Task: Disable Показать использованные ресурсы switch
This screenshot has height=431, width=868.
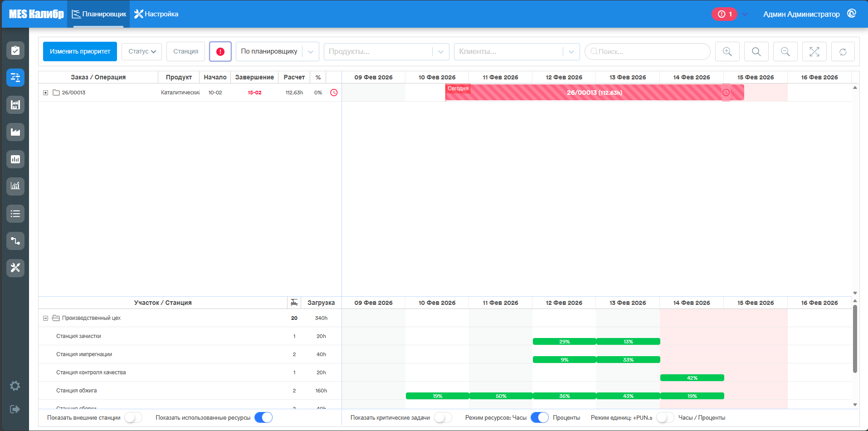Action: point(263,417)
